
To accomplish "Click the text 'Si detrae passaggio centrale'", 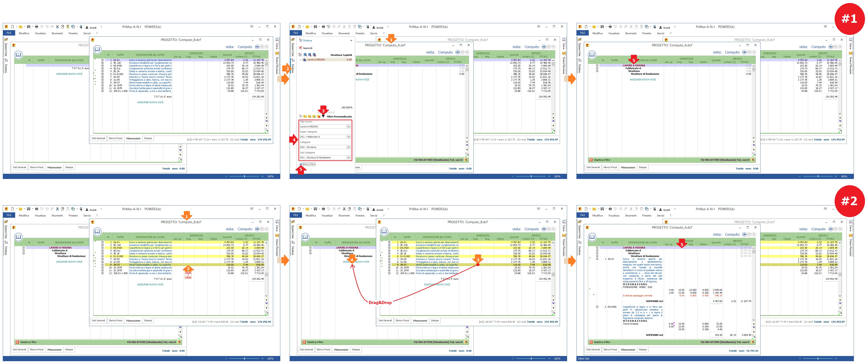I will 638,296.
